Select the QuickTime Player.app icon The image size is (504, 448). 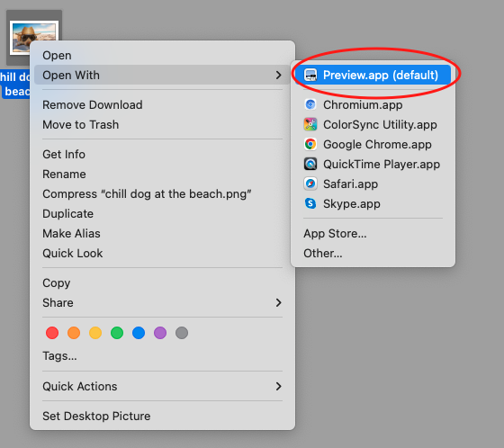point(310,165)
